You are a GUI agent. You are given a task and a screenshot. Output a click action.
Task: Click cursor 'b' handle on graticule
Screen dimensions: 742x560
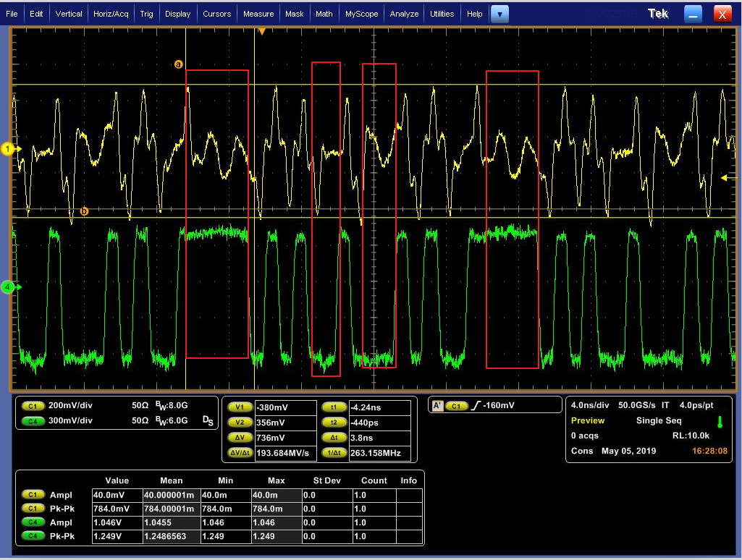click(84, 211)
